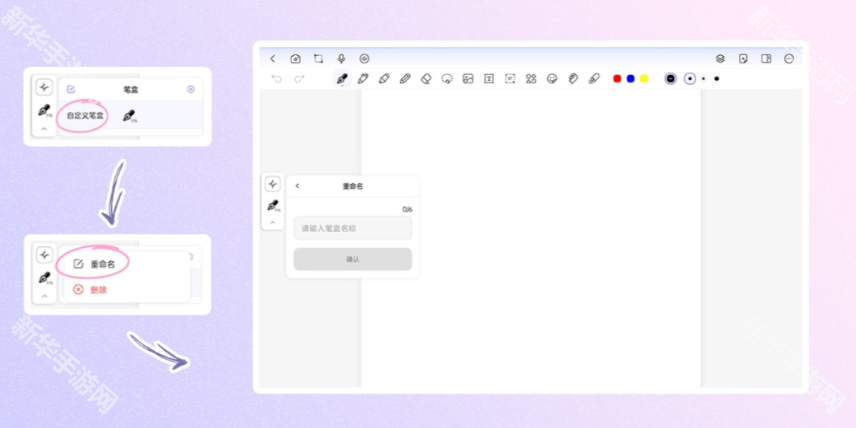Viewport: 856px width, 428px height.
Task: Collapse the chevron in top-left 笔盒 panel
Action: click(44, 129)
